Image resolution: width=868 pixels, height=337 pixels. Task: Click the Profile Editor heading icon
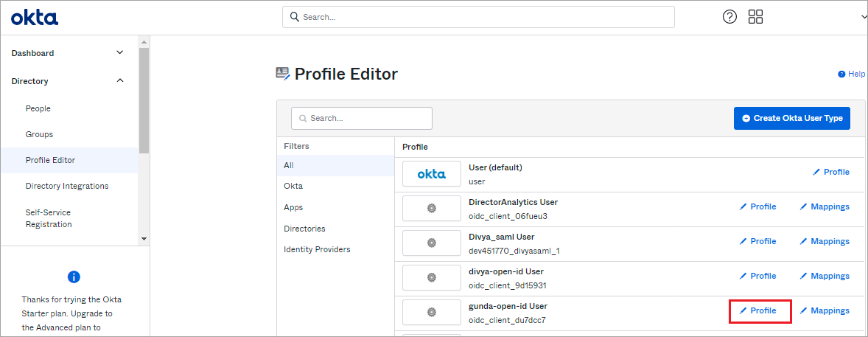tap(283, 74)
